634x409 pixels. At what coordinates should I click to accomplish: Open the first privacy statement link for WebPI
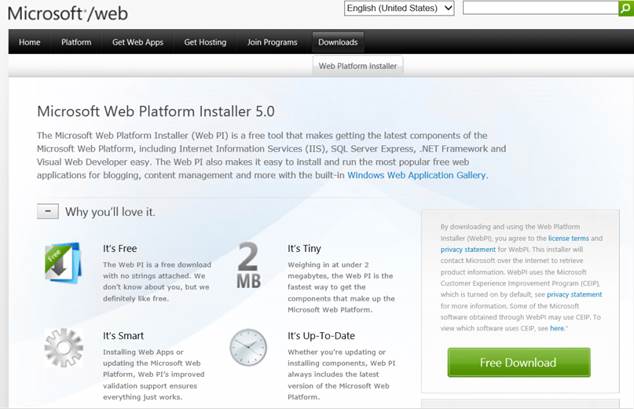tap(468, 250)
